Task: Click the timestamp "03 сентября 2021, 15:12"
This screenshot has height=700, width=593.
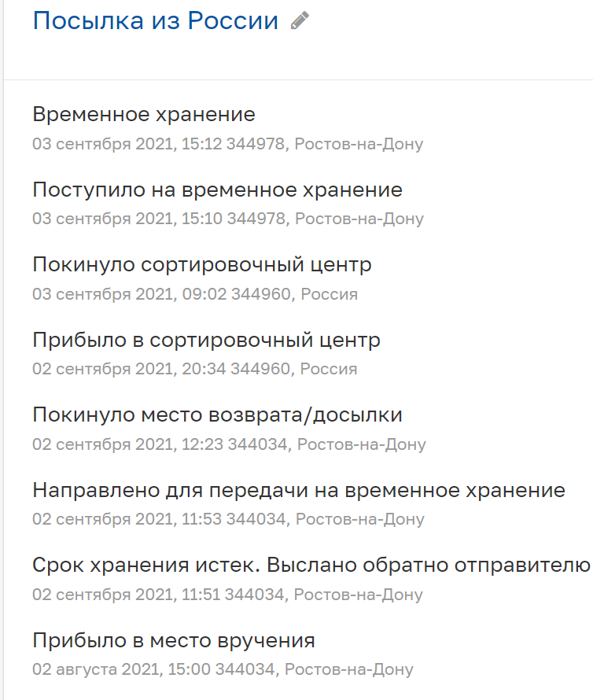Action: pos(127,144)
